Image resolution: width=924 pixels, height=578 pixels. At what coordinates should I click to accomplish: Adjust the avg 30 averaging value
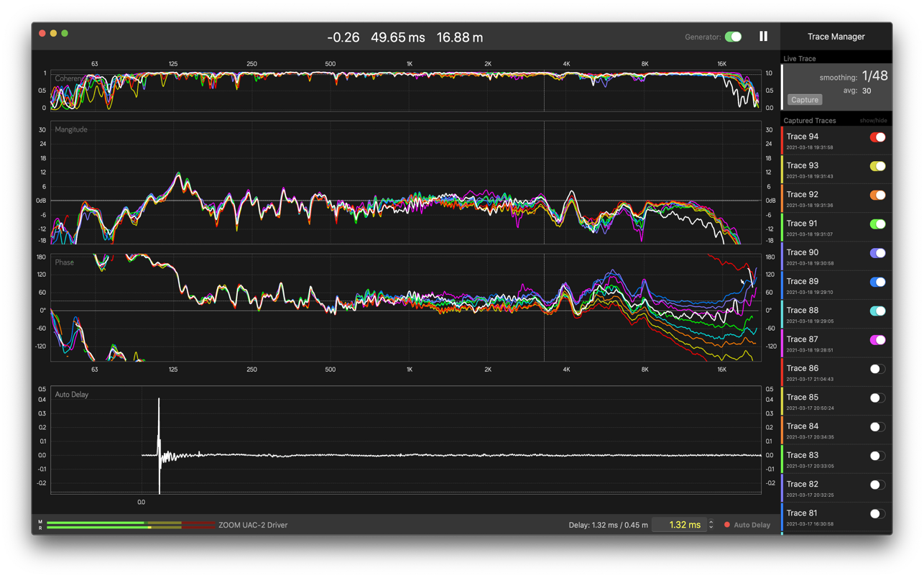click(x=867, y=91)
